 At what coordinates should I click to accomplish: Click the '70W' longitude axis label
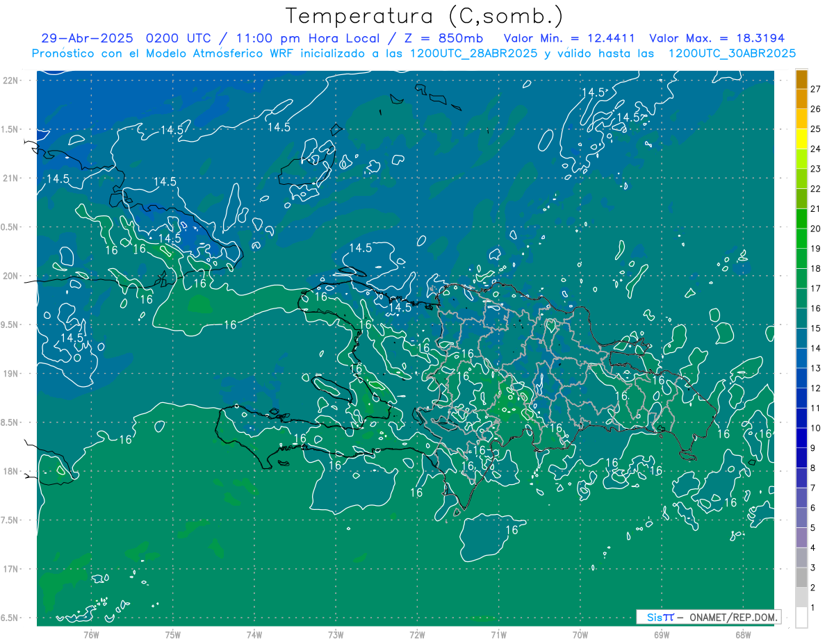pyautogui.click(x=580, y=634)
